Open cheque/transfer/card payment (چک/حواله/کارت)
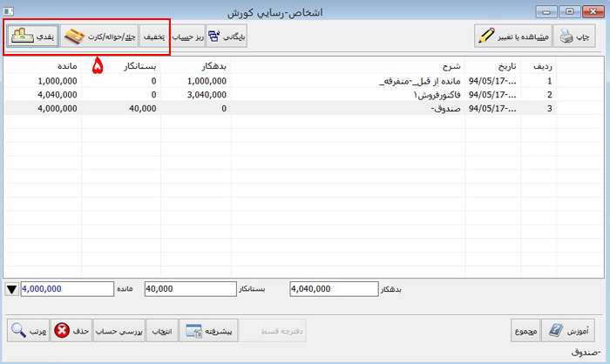 [x=100, y=37]
